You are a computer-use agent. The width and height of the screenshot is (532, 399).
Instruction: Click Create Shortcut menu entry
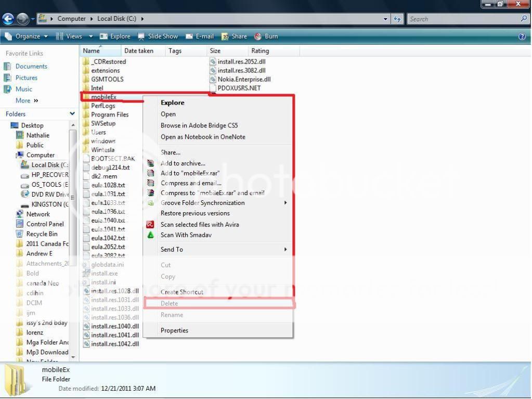(182, 292)
